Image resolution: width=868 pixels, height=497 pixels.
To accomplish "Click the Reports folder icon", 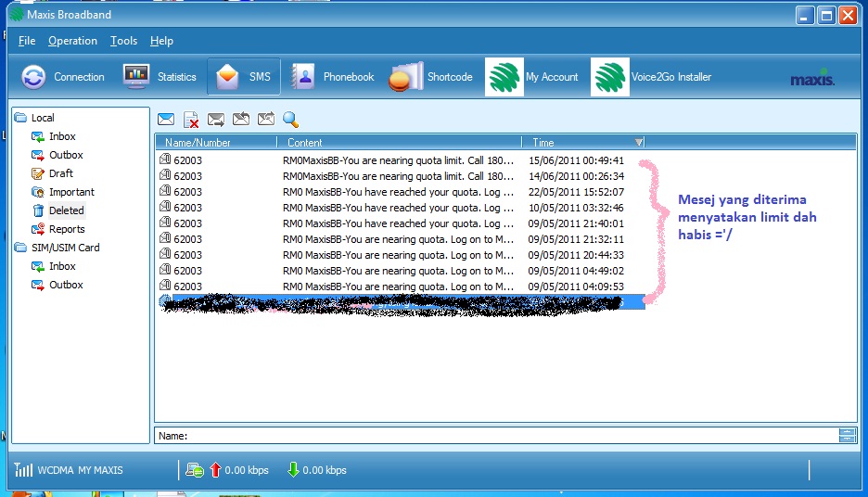I will pyautogui.click(x=38, y=229).
